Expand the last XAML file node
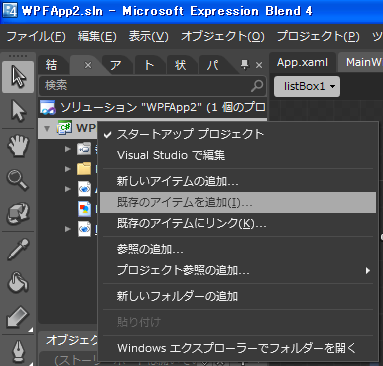The image size is (383, 366). coord(68,229)
